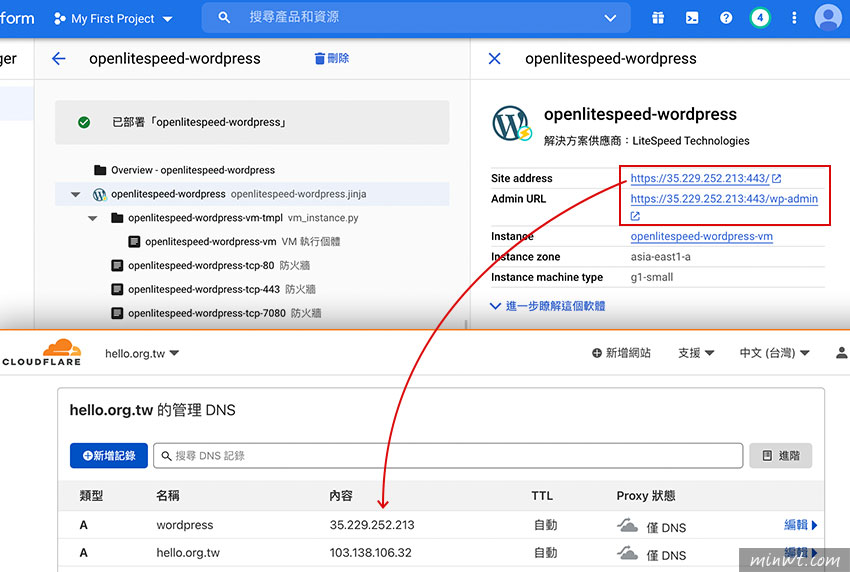850x572 pixels.
Task: Open the Site address https link
Action: pyautogui.click(x=700, y=178)
